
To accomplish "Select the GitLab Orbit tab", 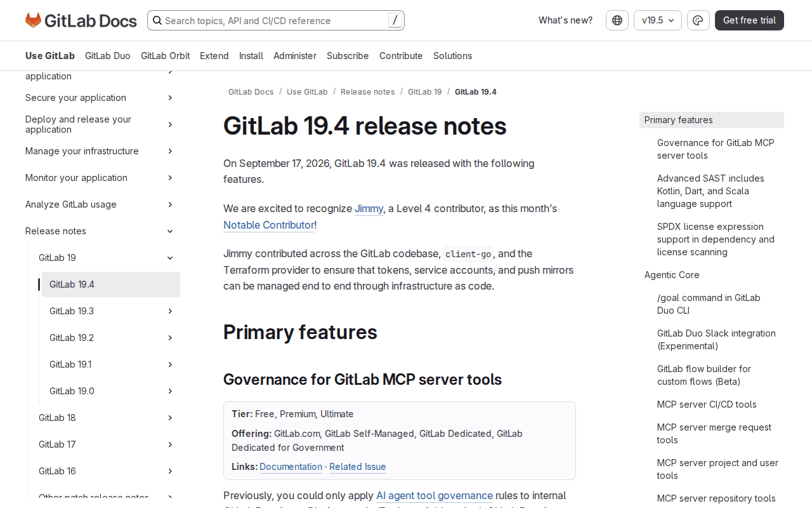I will point(165,56).
